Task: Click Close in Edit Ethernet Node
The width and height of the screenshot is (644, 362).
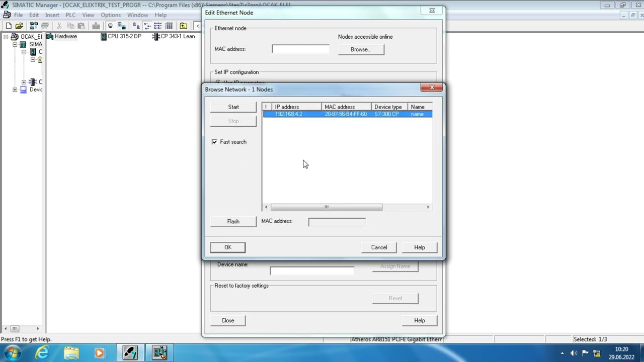Action: (x=228, y=321)
